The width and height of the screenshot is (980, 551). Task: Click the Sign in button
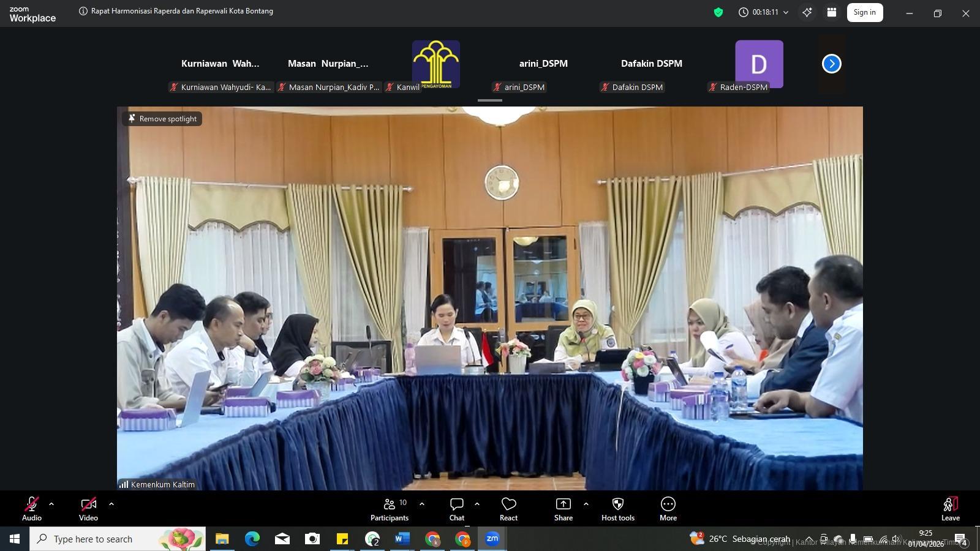[x=864, y=12]
